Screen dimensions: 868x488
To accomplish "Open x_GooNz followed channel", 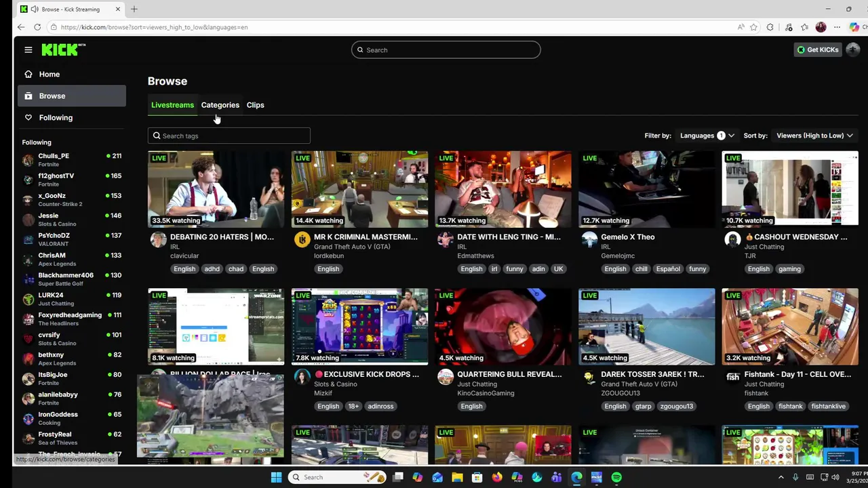I will [x=72, y=199].
